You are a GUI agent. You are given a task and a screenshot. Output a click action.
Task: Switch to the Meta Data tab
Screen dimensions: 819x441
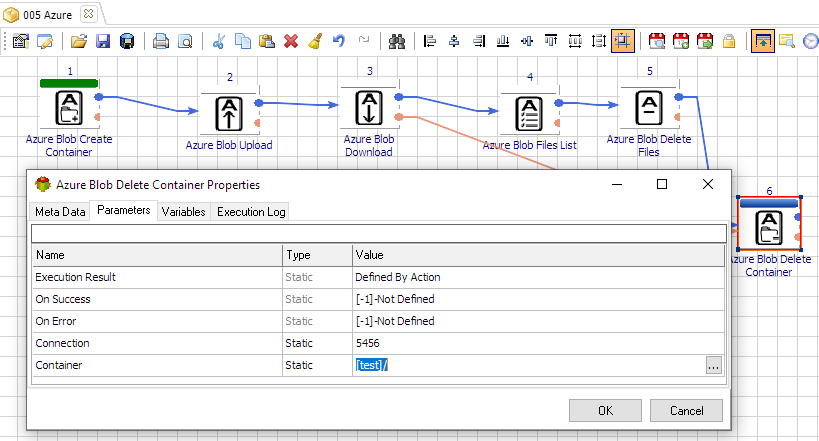point(60,212)
